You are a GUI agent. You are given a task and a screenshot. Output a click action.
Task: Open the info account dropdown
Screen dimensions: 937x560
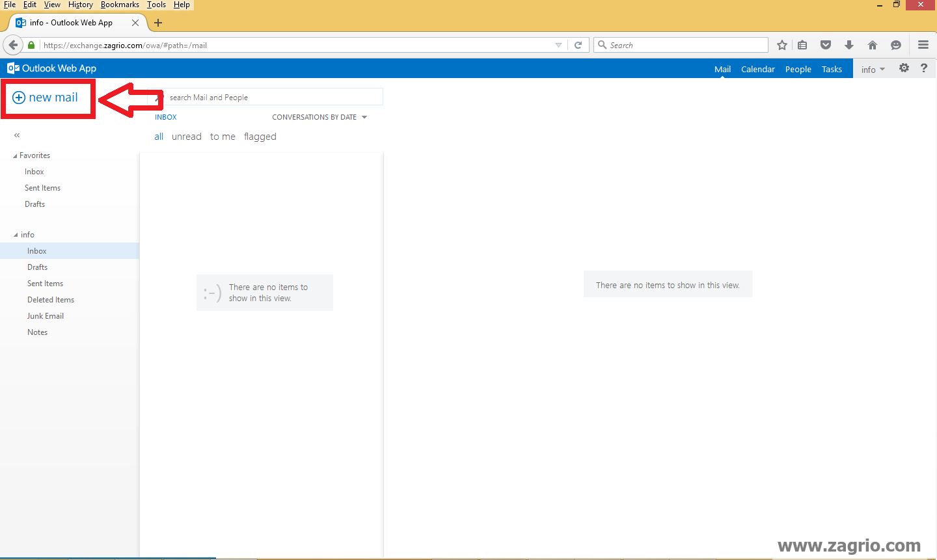[x=873, y=70]
